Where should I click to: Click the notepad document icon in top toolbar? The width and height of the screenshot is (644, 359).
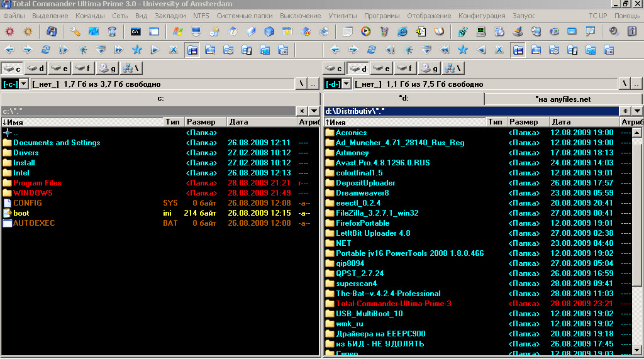pos(347,31)
